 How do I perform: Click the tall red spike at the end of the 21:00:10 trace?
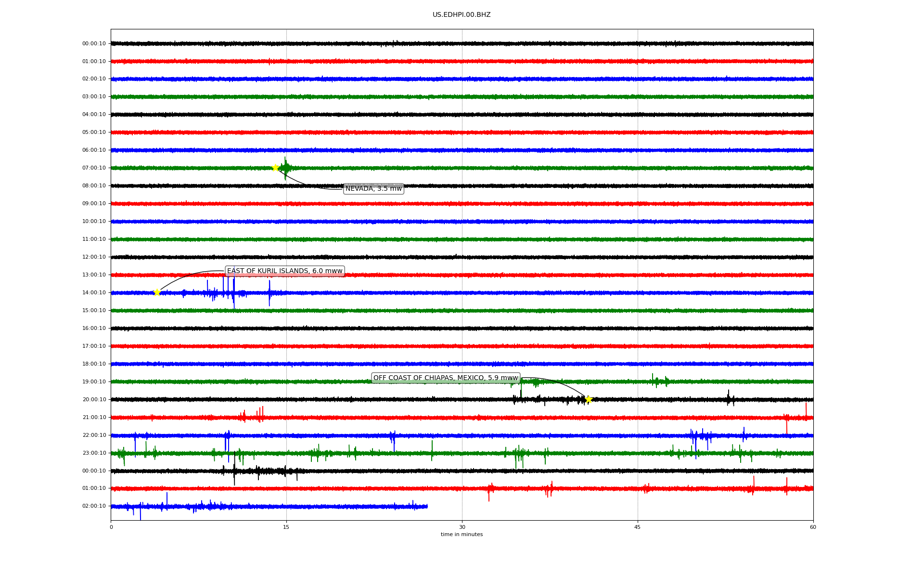806,412
